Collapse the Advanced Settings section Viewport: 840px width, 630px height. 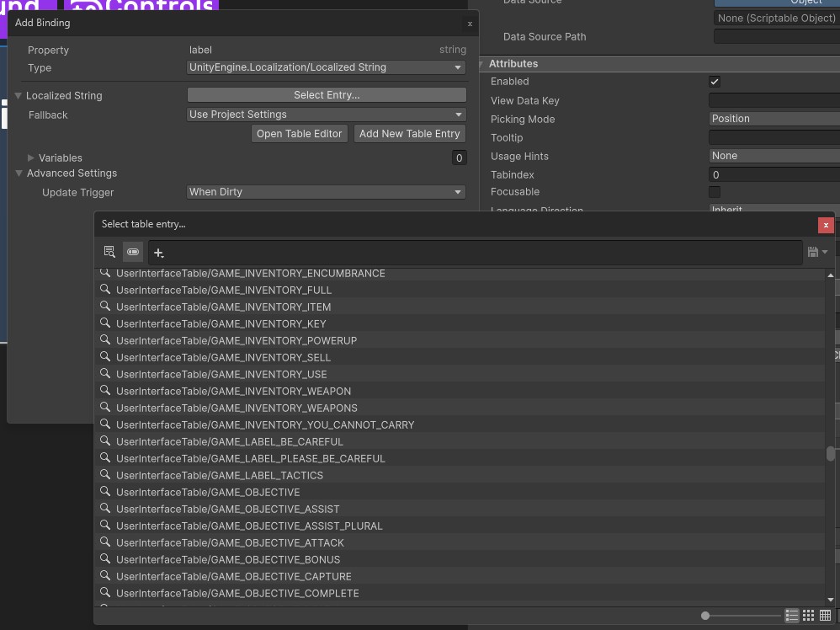tap(19, 173)
